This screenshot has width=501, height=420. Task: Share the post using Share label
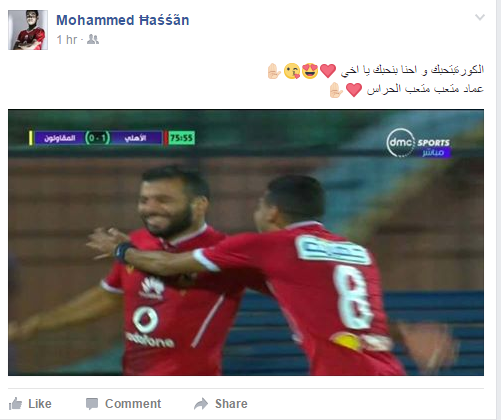(231, 404)
